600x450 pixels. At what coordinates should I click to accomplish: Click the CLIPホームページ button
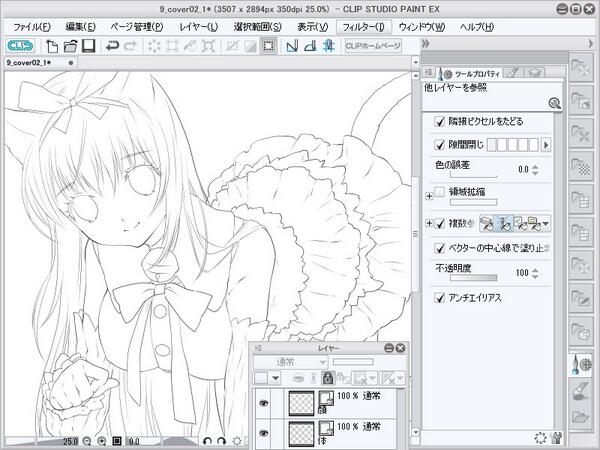373,46
